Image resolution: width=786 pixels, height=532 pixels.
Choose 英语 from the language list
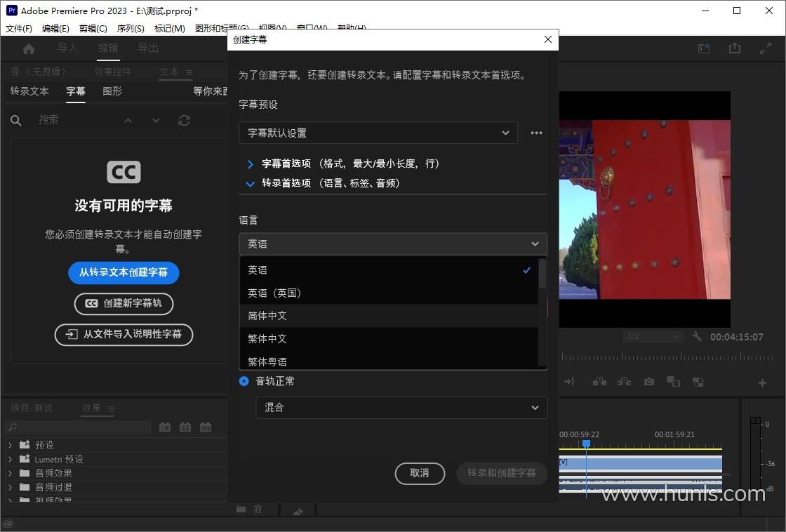click(x=389, y=270)
